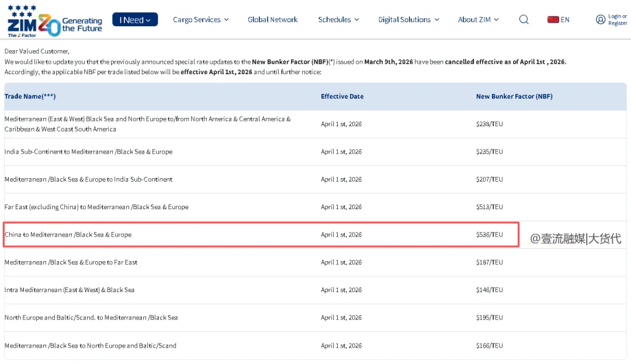Screen dimensions: 631x364
Task: Open the 'I Need' dropdown button
Action: 135,20
